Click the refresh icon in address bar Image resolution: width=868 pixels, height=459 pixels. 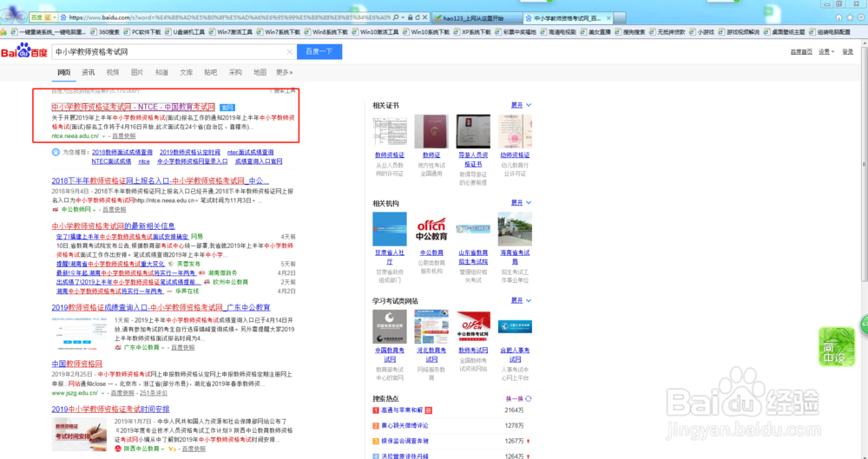(418, 17)
